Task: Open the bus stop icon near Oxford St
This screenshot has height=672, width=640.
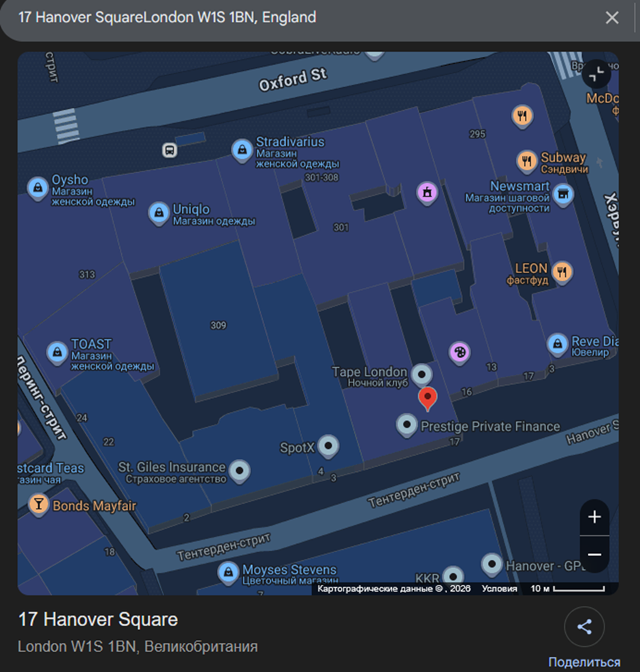Action: tap(170, 150)
